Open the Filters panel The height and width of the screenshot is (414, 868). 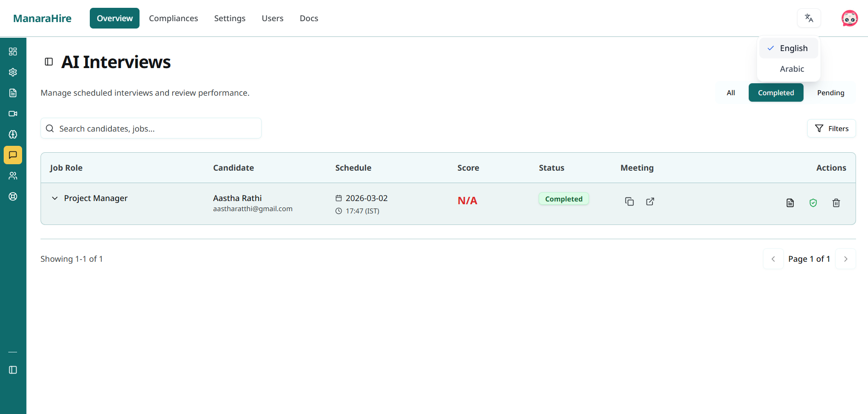click(831, 129)
